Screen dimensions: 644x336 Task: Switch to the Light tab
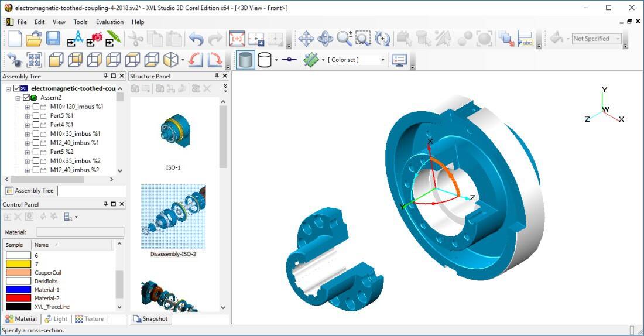56,319
